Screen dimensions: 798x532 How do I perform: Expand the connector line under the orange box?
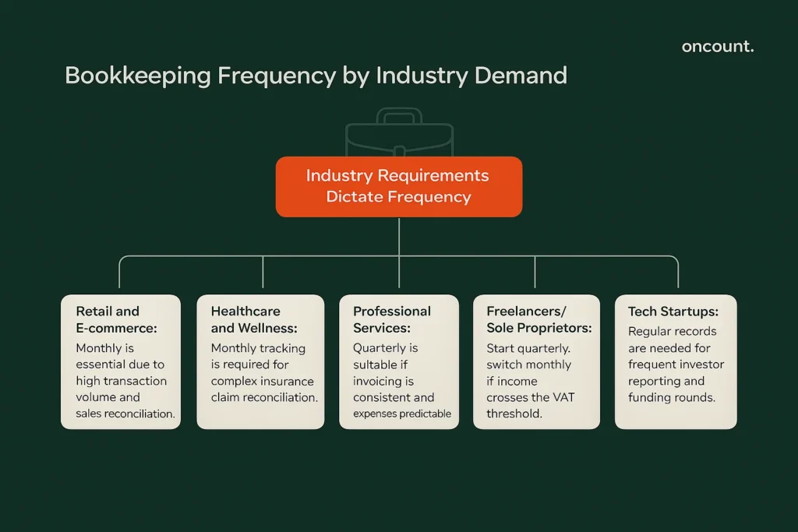[398, 235]
